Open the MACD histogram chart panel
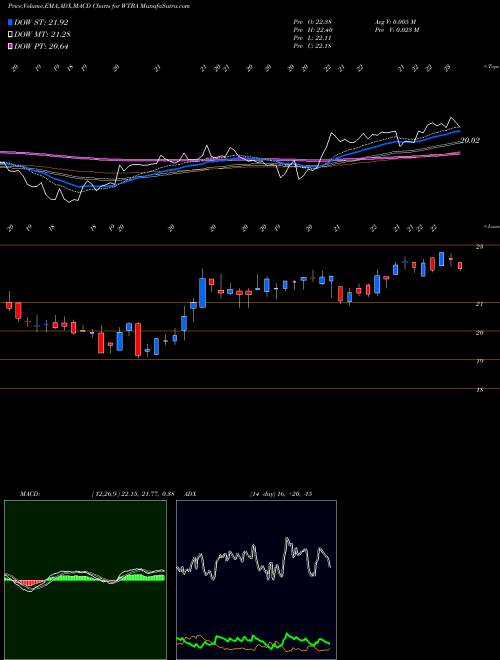Image resolution: width=500 pixels, height=660 pixels. (85, 580)
